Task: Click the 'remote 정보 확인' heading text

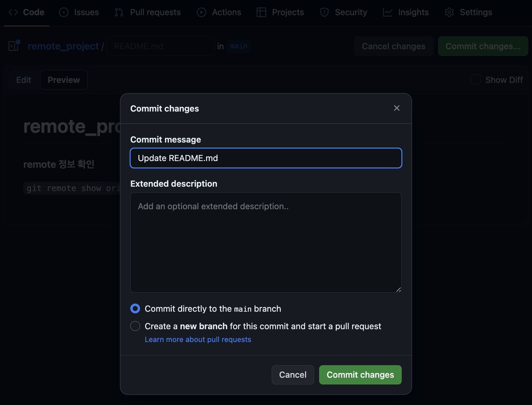Action: point(59,164)
